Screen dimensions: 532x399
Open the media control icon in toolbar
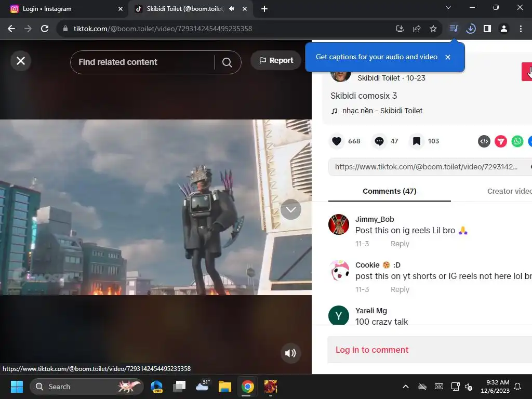tap(454, 29)
